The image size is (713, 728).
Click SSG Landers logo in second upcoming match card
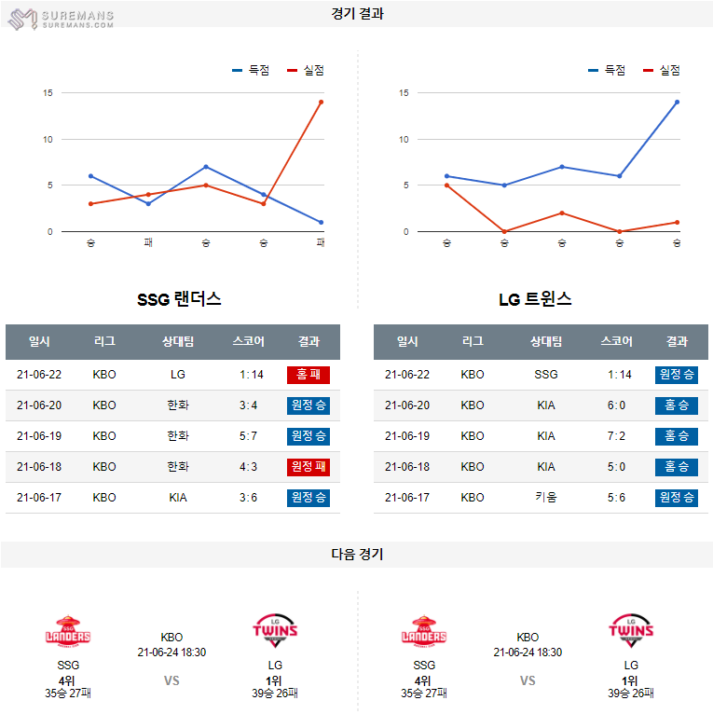(x=424, y=633)
